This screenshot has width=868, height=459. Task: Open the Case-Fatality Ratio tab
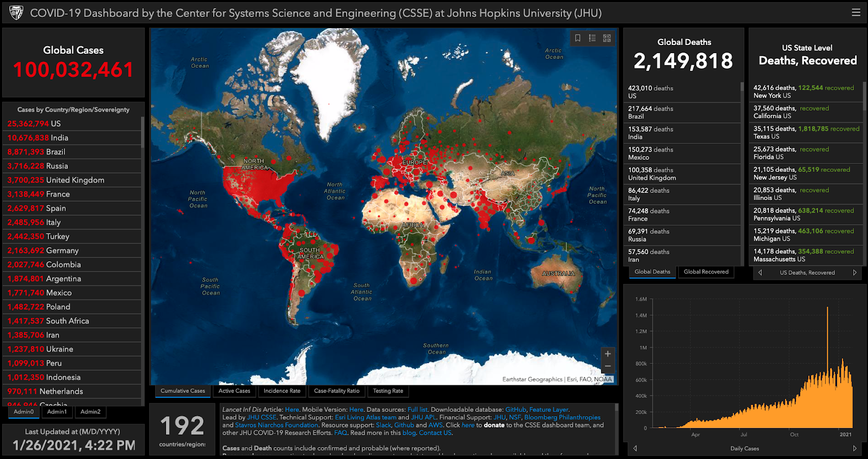tap(337, 391)
